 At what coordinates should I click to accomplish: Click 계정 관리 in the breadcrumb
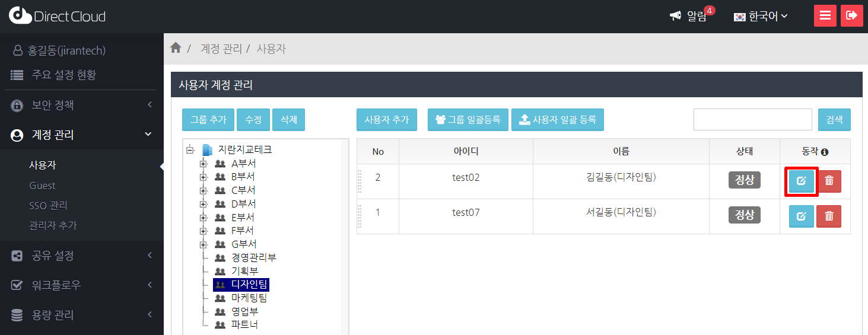pyautogui.click(x=221, y=49)
